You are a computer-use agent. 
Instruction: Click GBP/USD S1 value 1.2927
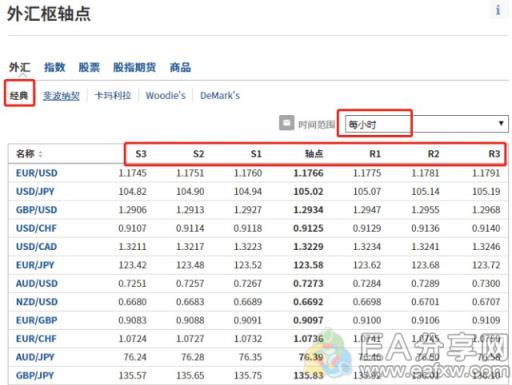coord(248,210)
